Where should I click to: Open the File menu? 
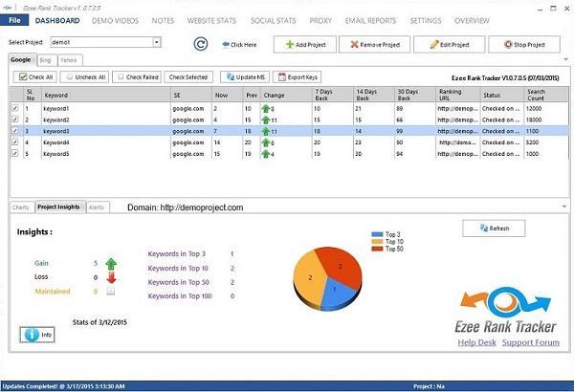pos(14,20)
